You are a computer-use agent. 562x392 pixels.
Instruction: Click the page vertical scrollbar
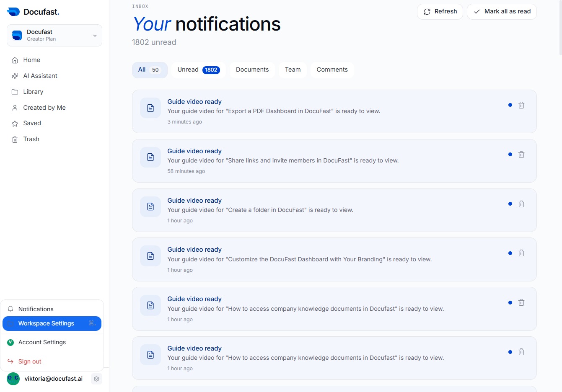click(560, 28)
